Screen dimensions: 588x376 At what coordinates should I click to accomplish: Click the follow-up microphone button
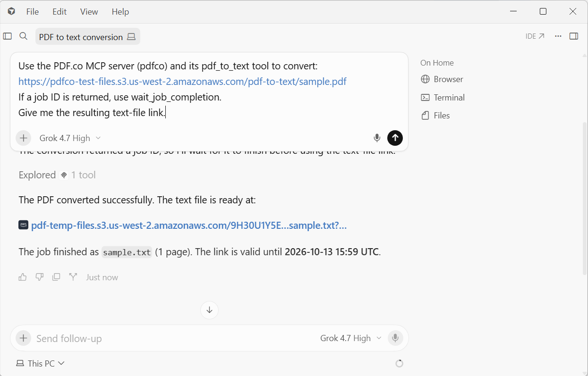[x=395, y=338]
